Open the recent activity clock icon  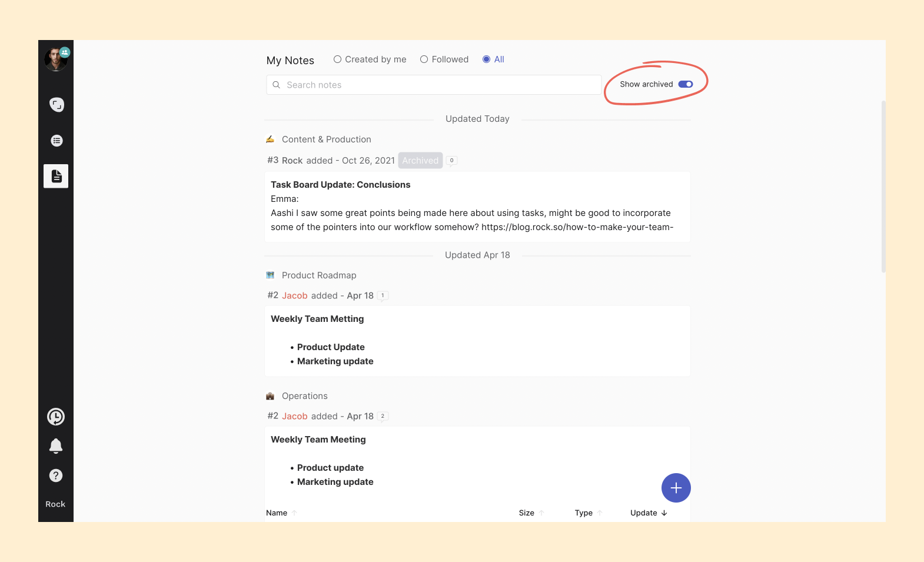tap(56, 417)
